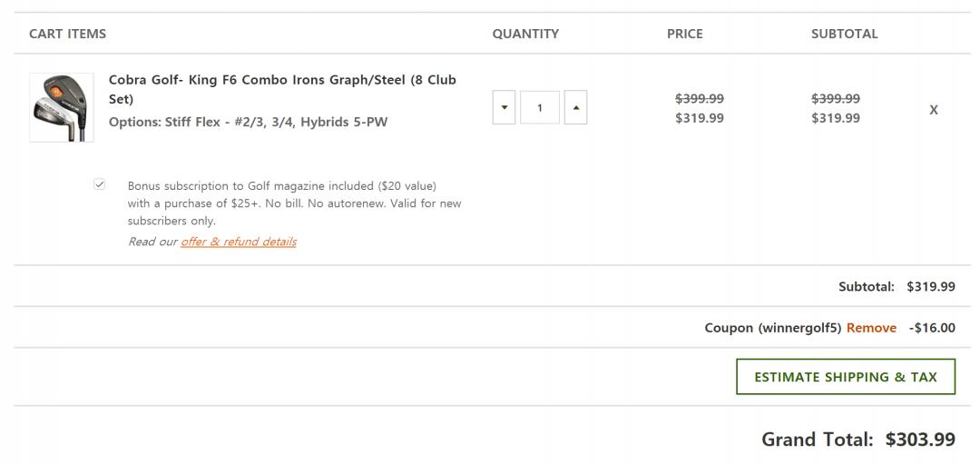Click the CART ITEMS column header
The image size is (980, 465).
pyautogui.click(x=67, y=34)
